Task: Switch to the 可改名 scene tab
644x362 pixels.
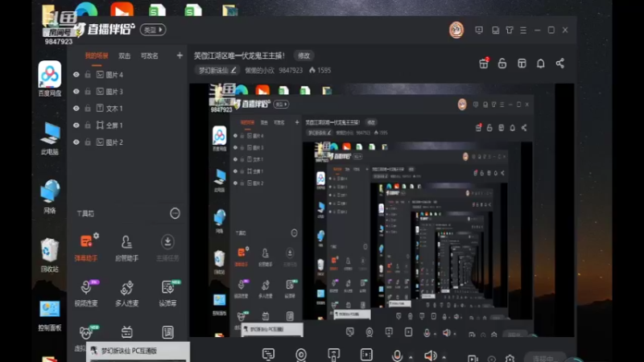Action: pos(150,56)
